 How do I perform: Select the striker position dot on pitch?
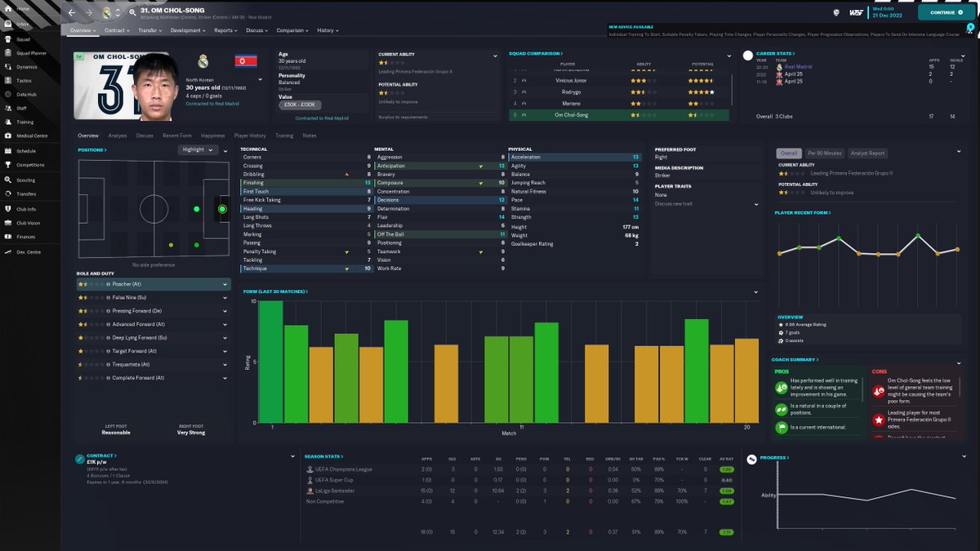[x=222, y=209]
